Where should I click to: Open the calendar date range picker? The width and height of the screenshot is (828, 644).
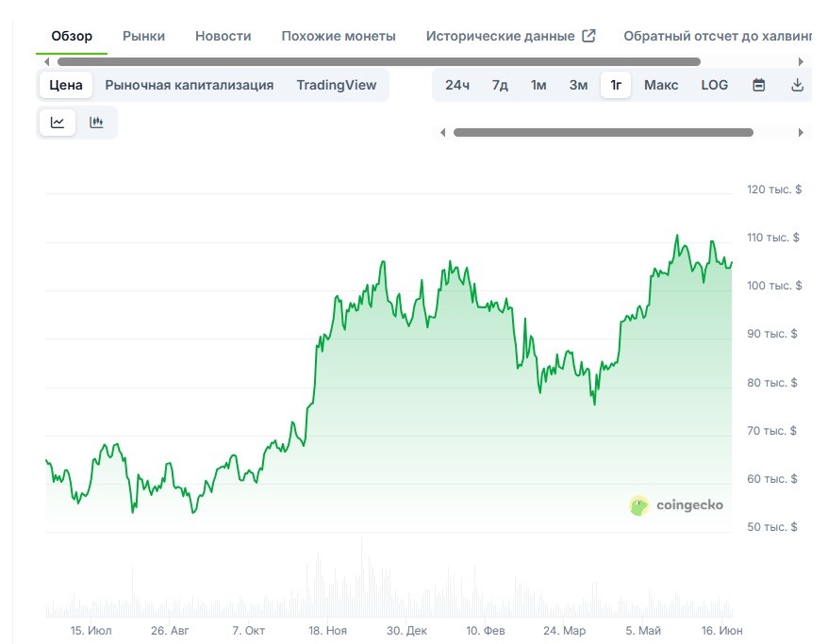758,85
